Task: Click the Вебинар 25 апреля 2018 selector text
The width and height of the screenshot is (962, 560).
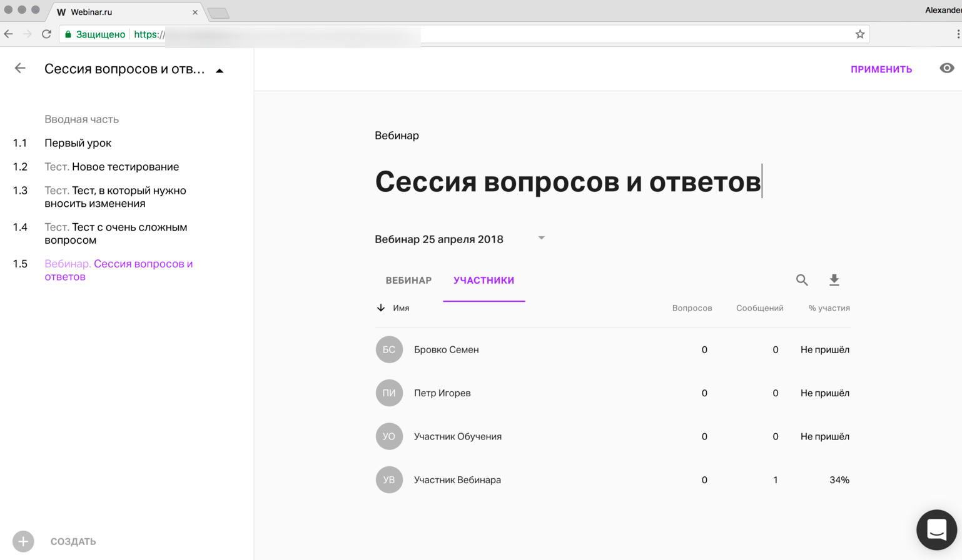Action: (438, 239)
